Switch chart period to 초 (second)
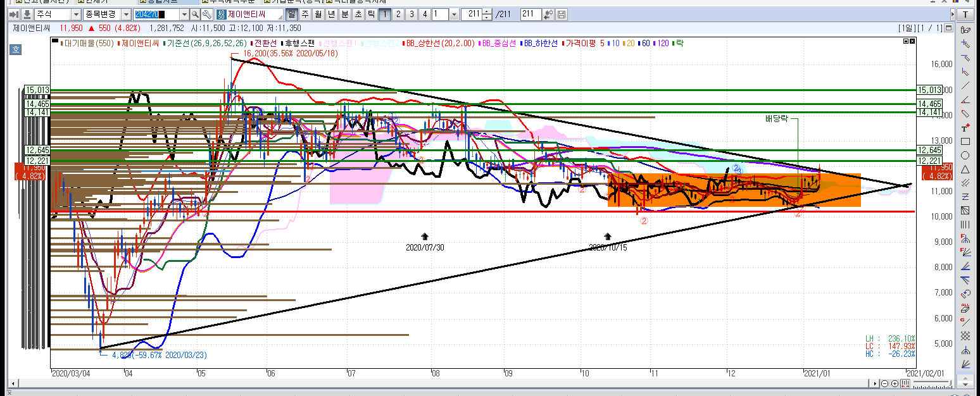This screenshot has height=396, width=980. click(x=358, y=14)
